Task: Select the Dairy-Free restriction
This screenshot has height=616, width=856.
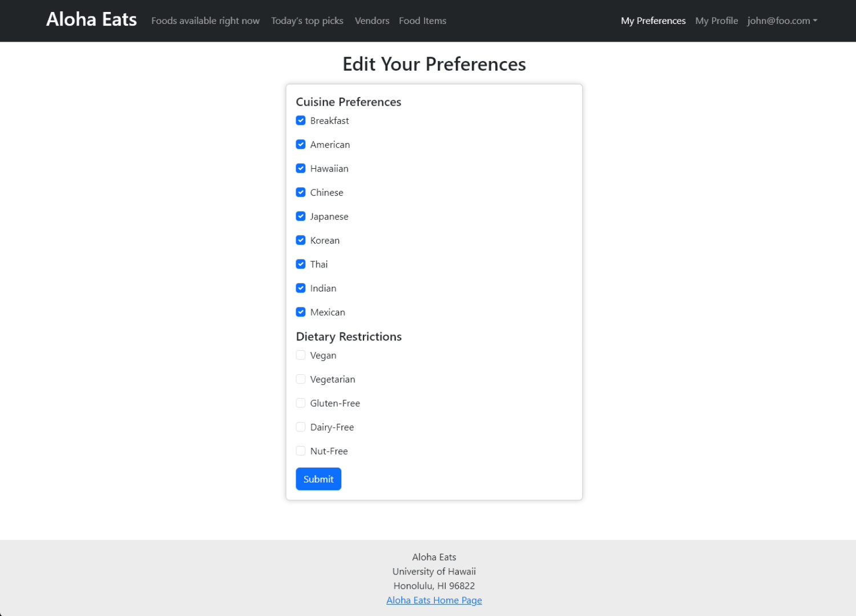Action: click(301, 427)
